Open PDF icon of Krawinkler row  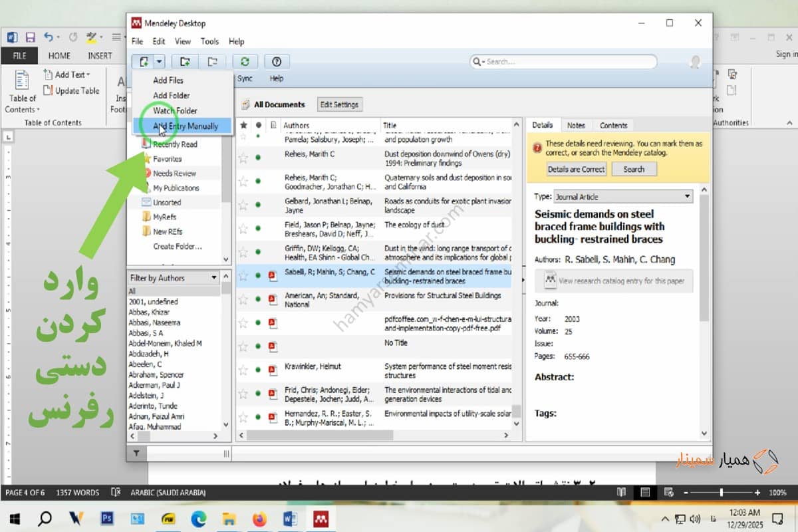[x=273, y=370]
